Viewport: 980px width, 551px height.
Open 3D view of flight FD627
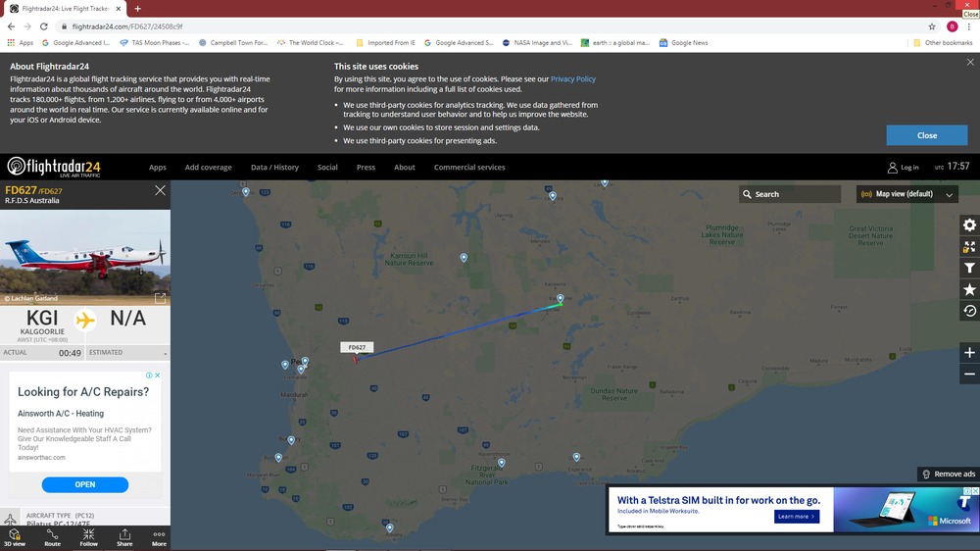point(14,536)
